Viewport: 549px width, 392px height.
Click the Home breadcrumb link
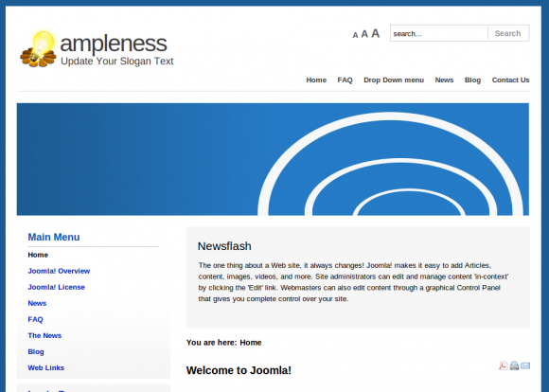pos(250,343)
